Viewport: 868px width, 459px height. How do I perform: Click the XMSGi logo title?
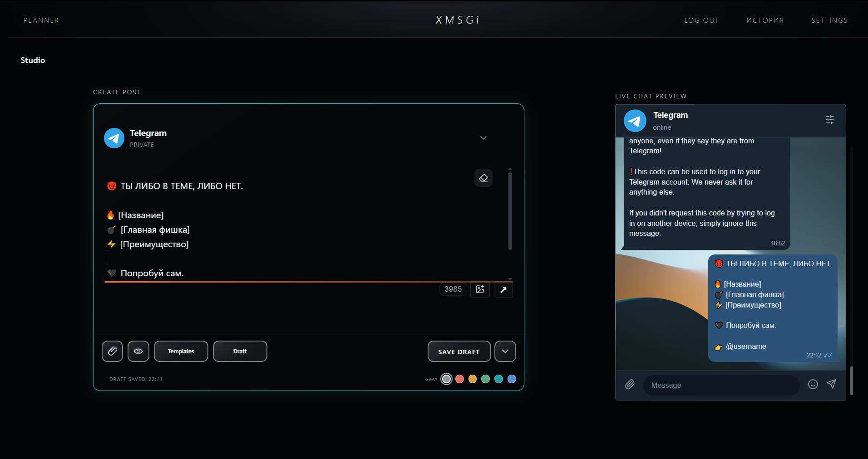click(x=458, y=20)
